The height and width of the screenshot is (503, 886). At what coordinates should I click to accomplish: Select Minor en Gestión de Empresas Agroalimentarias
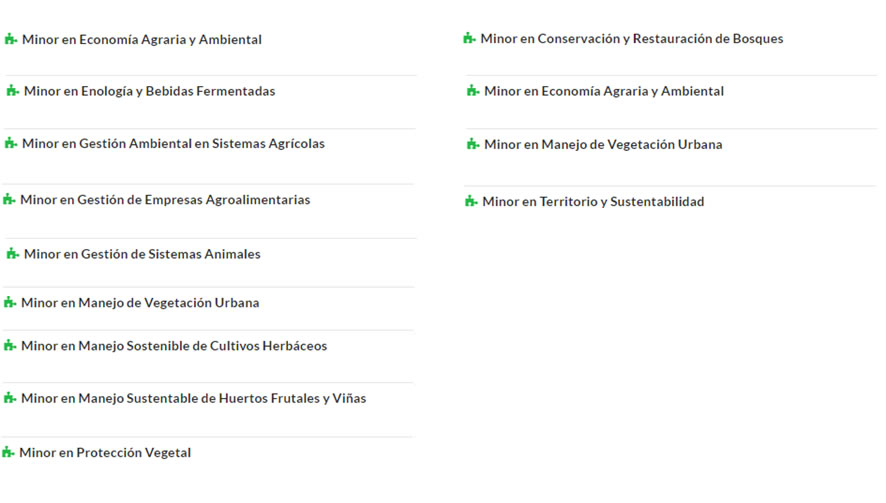pyautogui.click(x=165, y=200)
